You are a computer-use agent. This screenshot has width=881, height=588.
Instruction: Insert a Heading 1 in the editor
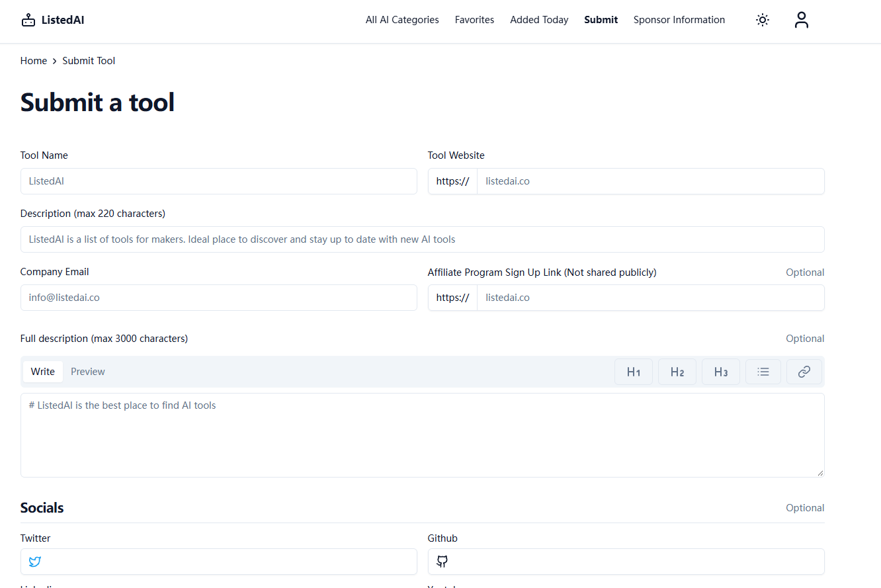click(x=634, y=372)
